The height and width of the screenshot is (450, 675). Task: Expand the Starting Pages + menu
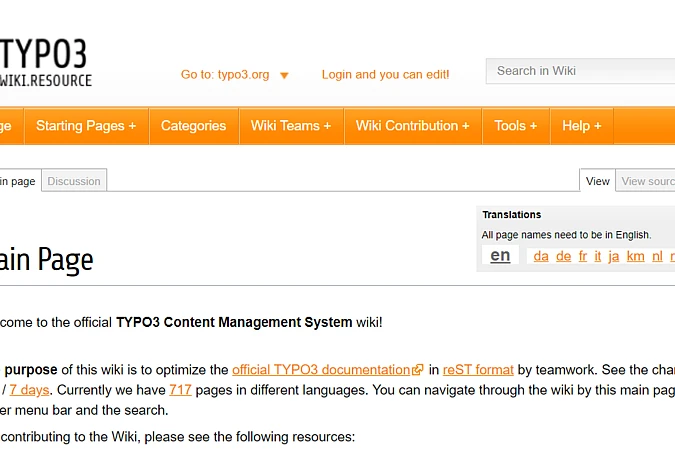86,126
